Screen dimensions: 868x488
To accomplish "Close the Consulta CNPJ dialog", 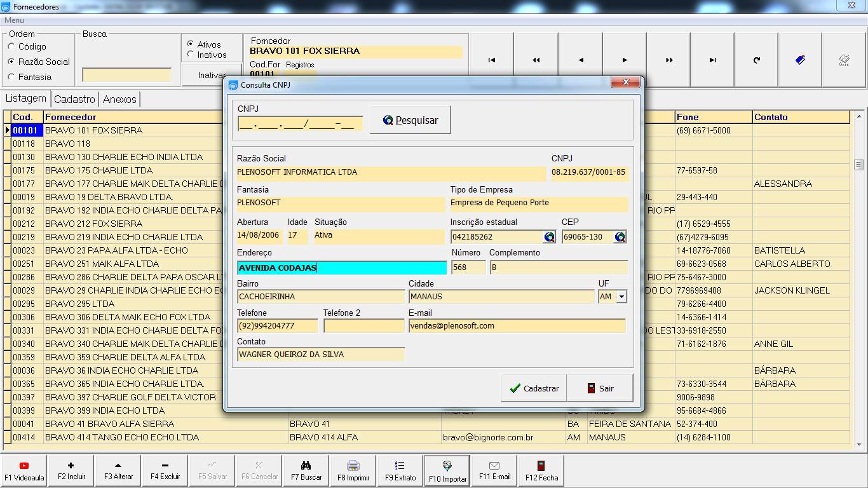I will click(625, 83).
